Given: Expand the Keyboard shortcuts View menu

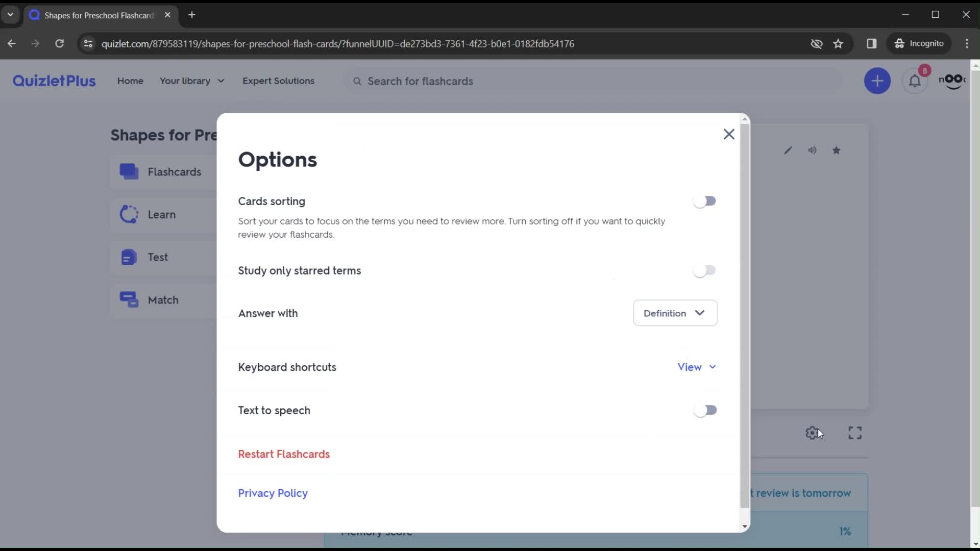Looking at the screenshot, I should pyautogui.click(x=697, y=367).
